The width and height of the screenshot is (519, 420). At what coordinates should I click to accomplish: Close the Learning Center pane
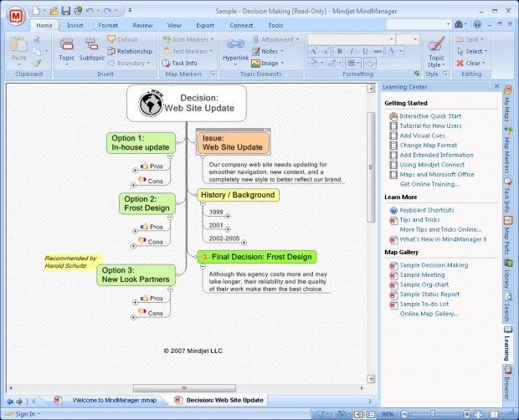496,86
